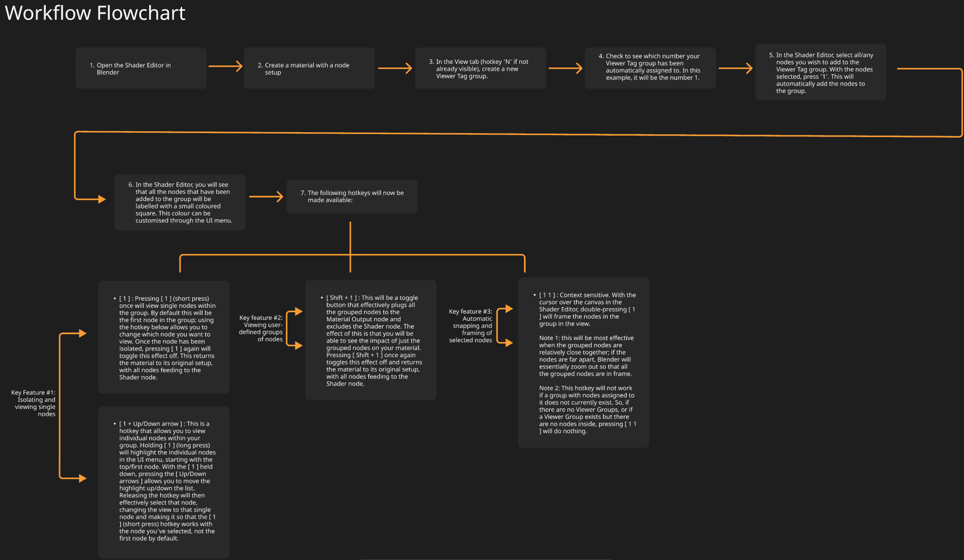Click the arrow between step 6 and step 7
The image size is (964, 560).
pos(266,196)
